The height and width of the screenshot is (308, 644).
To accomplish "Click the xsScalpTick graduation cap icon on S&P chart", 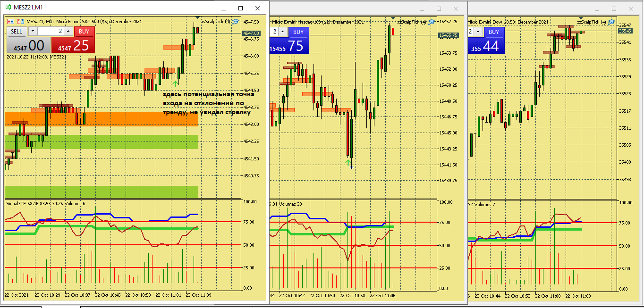I will click(x=236, y=21).
